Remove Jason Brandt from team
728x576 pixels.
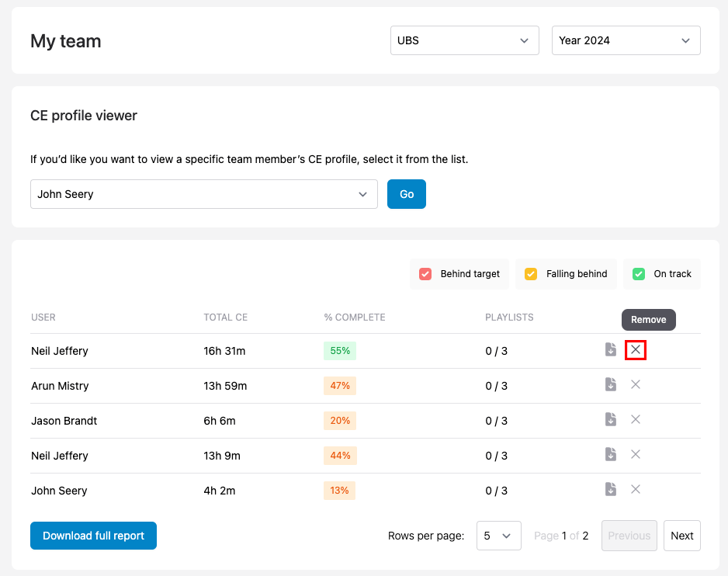click(636, 420)
